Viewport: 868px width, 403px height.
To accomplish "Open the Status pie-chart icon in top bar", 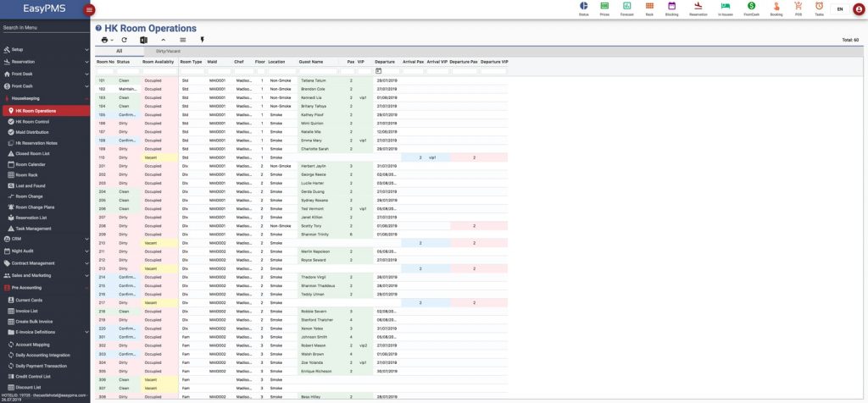I will pos(583,6).
